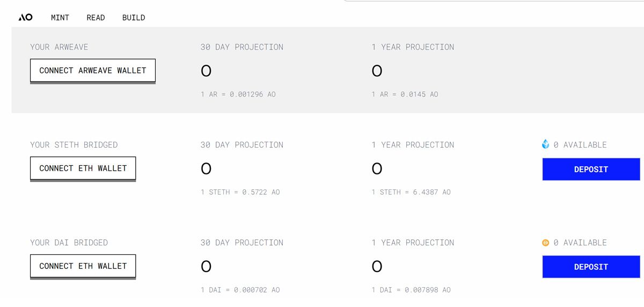
Task: Deposit stETH using blue button
Action: coord(591,169)
